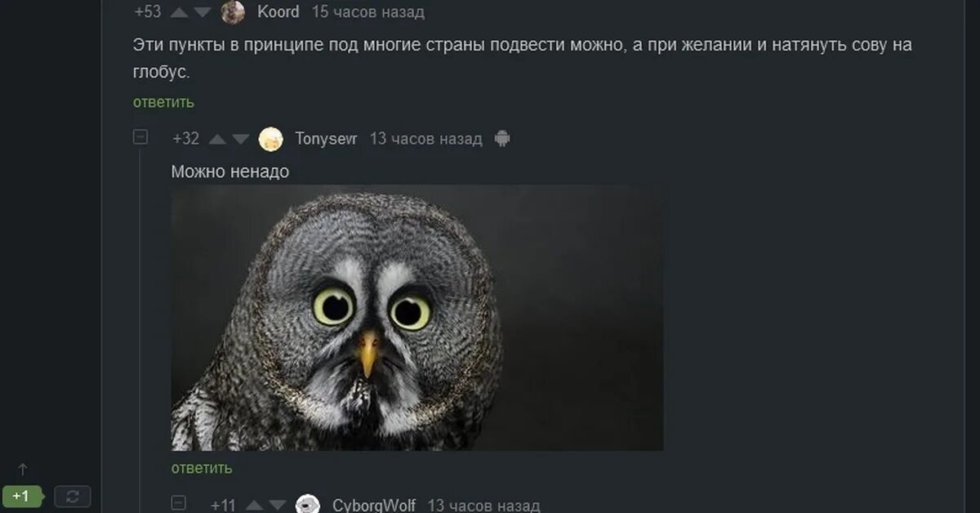Downvote CyborgWolf's comment
Image resolution: width=980 pixels, height=513 pixels.
(278, 506)
